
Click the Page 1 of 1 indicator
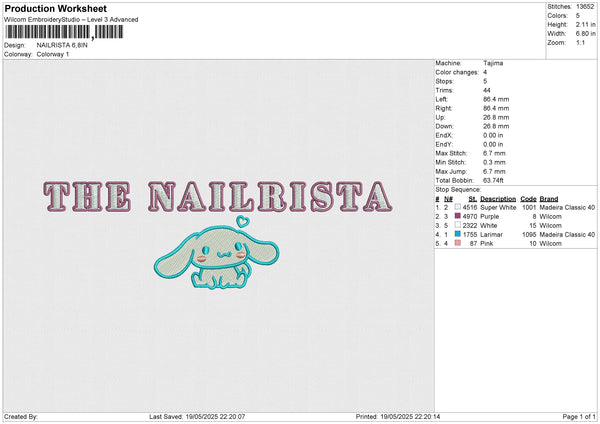(x=579, y=417)
